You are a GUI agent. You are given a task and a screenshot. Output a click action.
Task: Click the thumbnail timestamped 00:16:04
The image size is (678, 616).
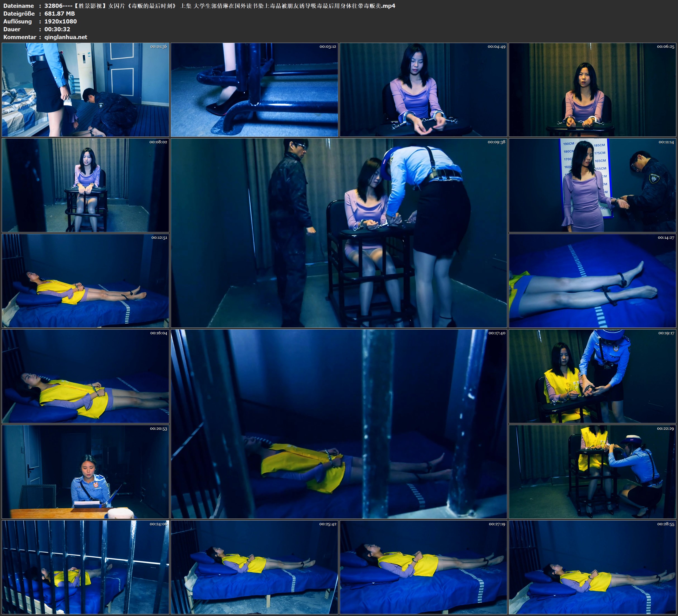pyautogui.click(x=85, y=376)
